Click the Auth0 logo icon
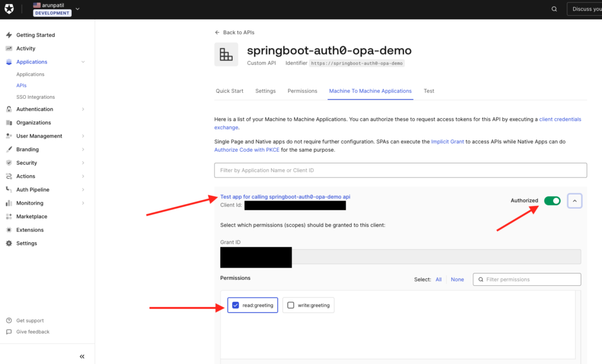This screenshot has width=602, height=364. point(9,9)
